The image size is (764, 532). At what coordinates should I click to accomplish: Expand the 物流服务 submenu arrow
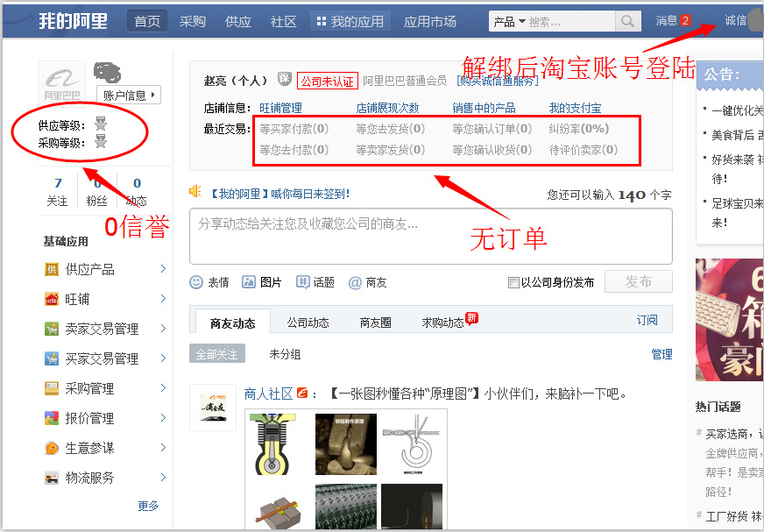tap(163, 478)
